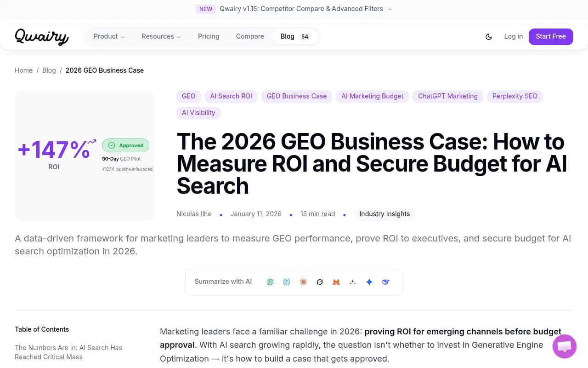The height and width of the screenshot is (368, 588).
Task: Toggle dark mode
Action: (x=489, y=36)
